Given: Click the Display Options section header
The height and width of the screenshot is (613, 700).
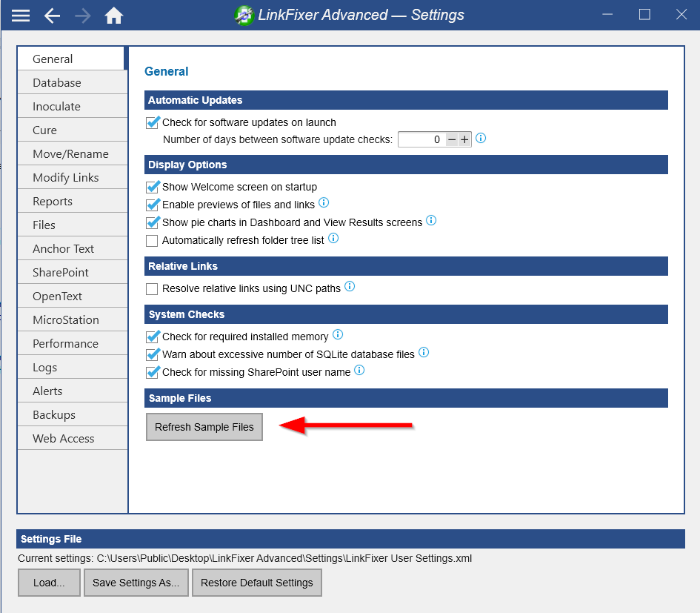Looking at the screenshot, I should pyautogui.click(x=406, y=165).
